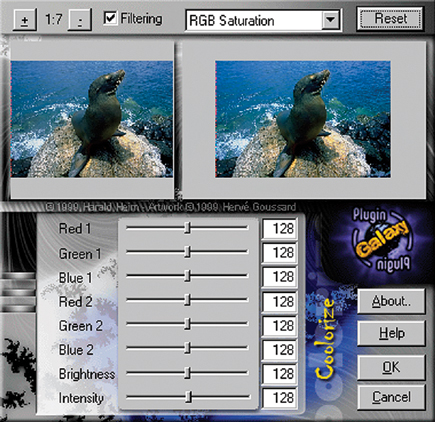The width and height of the screenshot is (435, 422).
Task: Click the Cancel button
Action: (391, 397)
